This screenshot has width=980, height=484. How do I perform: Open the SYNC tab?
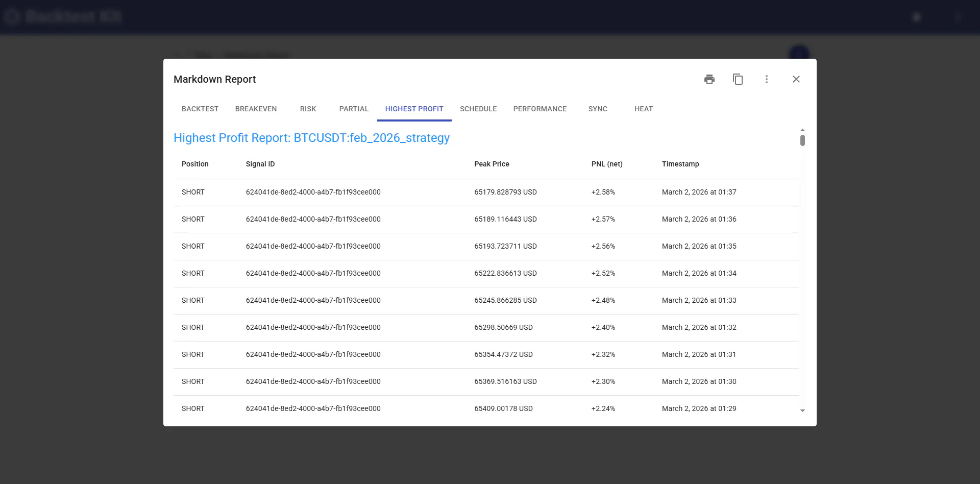598,109
